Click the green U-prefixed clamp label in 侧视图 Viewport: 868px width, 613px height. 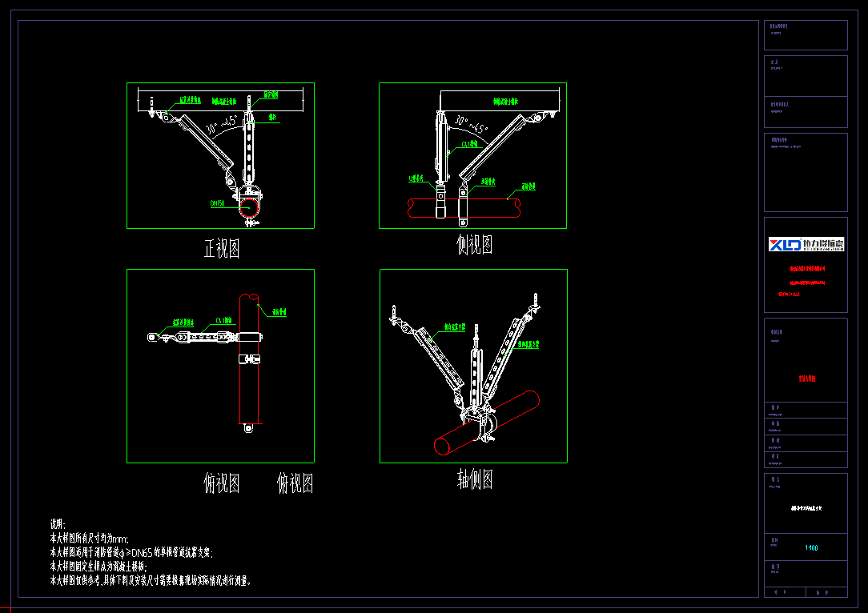[x=416, y=178]
